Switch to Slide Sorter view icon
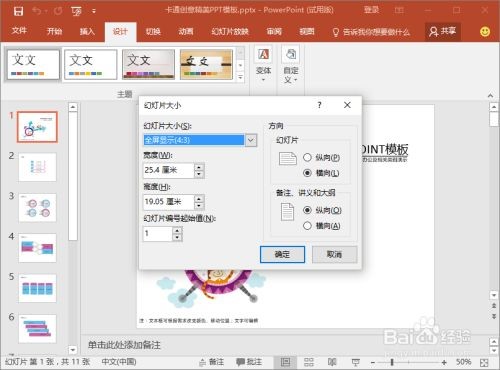This screenshot has width=500, height=370. (309, 362)
